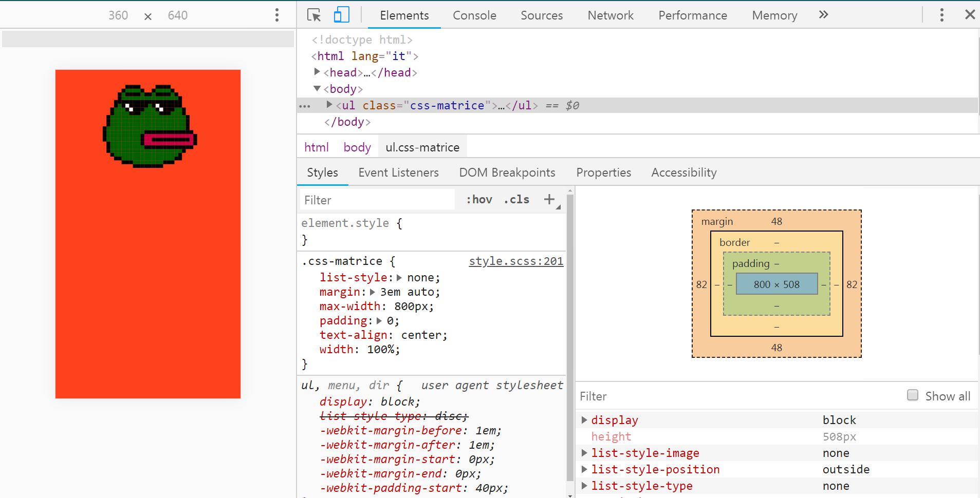Click the ellipsis beside the ul element row
Viewport: 980px width, 498px height.
point(305,106)
